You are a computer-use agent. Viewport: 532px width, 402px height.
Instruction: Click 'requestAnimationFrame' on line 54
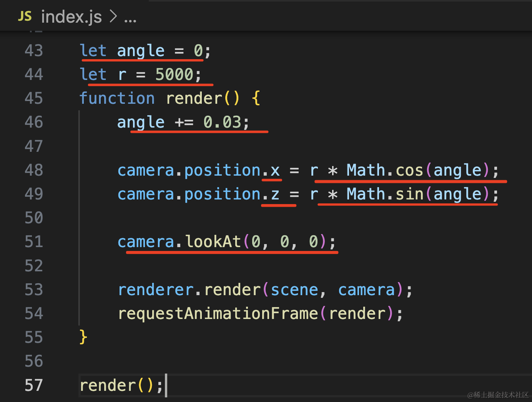tap(218, 314)
